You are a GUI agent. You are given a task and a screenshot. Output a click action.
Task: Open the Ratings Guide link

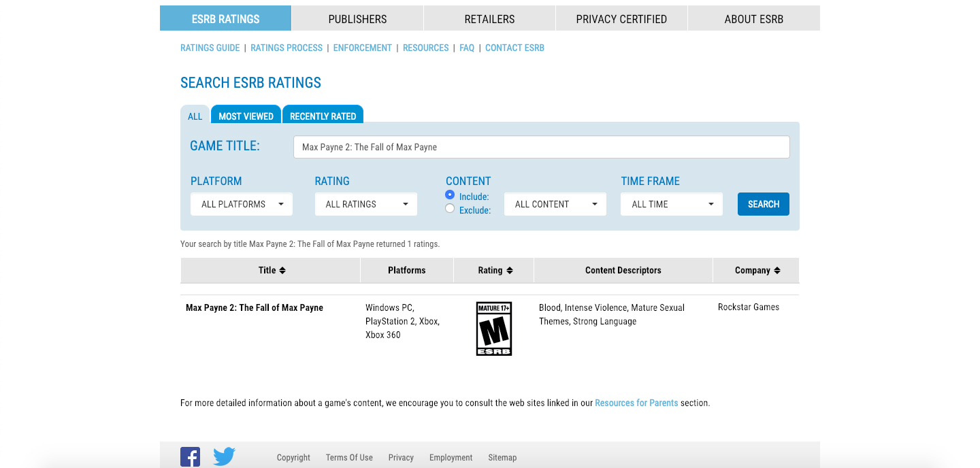click(210, 48)
